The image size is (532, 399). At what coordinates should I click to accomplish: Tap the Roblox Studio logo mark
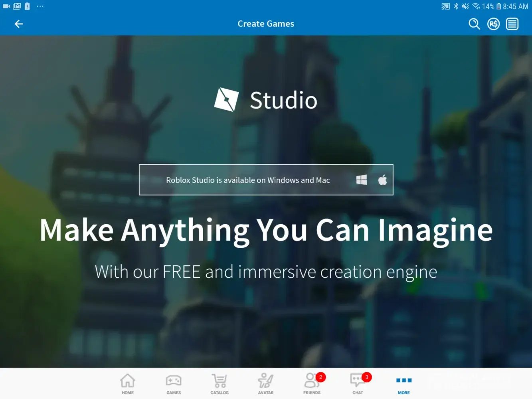226,99
